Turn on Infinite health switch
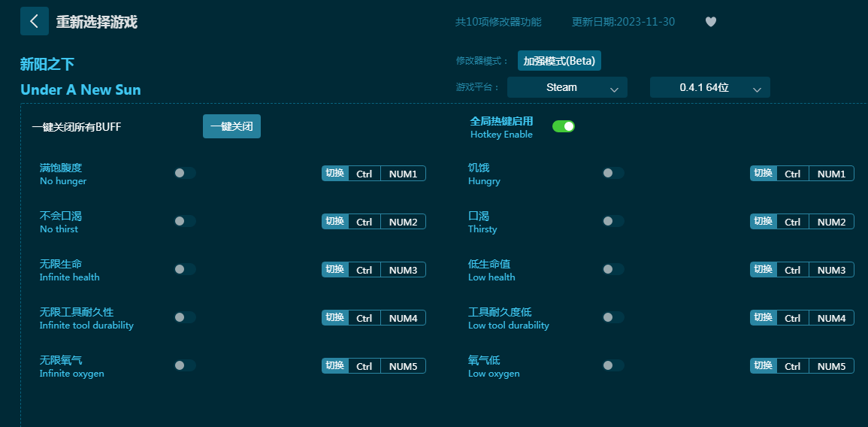The image size is (868, 427). pyautogui.click(x=184, y=269)
